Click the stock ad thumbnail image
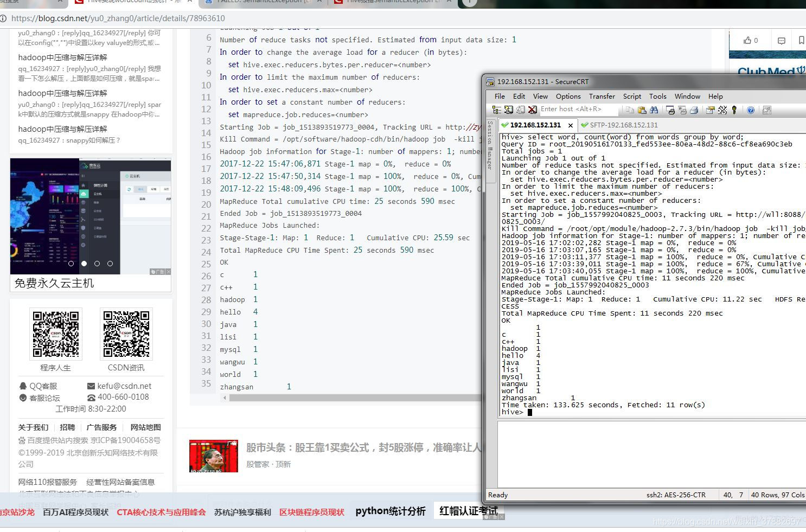This screenshot has height=532, width=806. click(x=214, y=456)
